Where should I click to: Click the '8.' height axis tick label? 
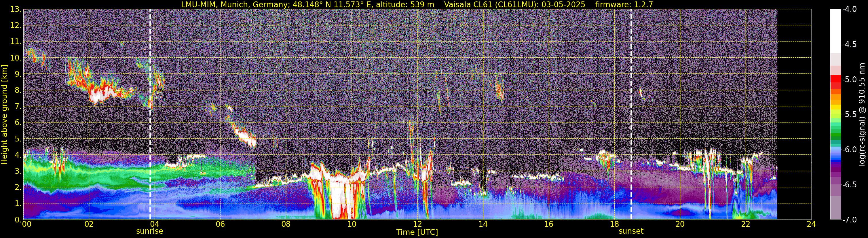pyautogui.click(x=18, y=90)
